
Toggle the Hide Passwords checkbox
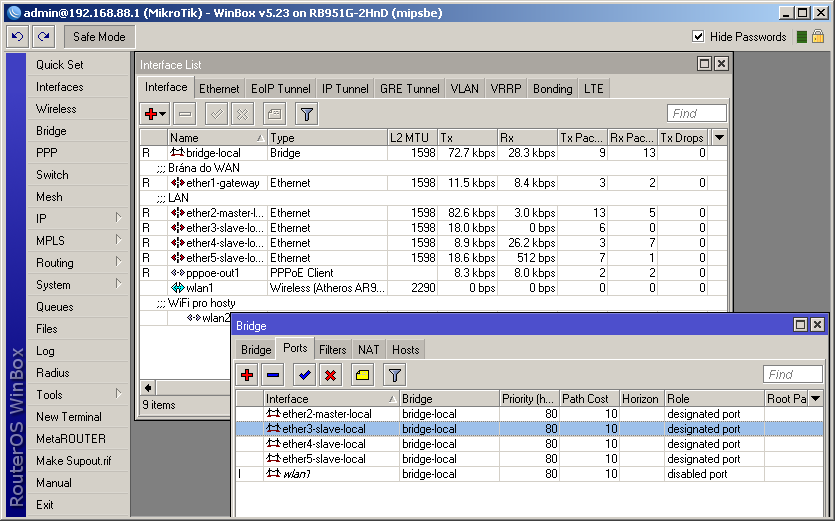point(698,36)
